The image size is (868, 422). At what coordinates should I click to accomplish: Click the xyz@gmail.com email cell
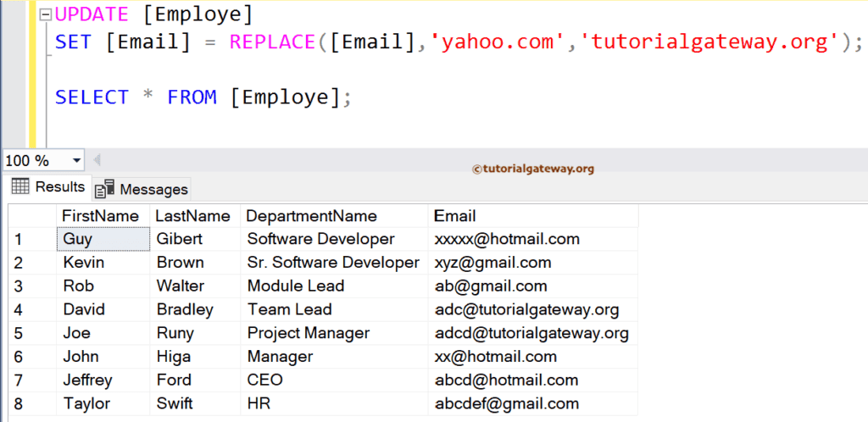coord(533,263)
